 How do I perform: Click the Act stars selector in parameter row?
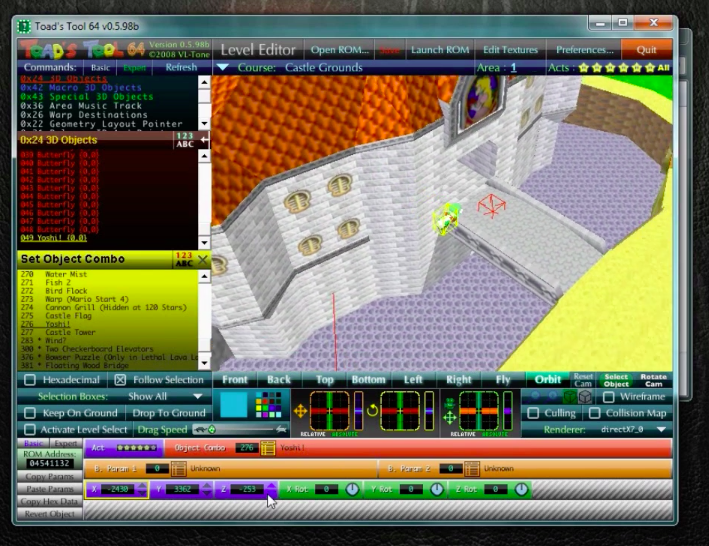(137, 448)
